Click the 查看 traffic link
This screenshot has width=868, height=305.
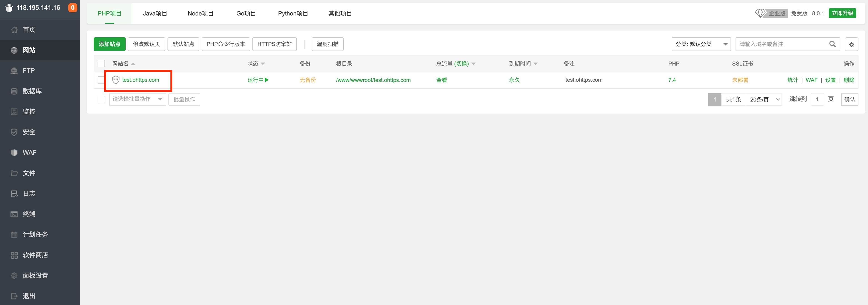tap(442, 80)
